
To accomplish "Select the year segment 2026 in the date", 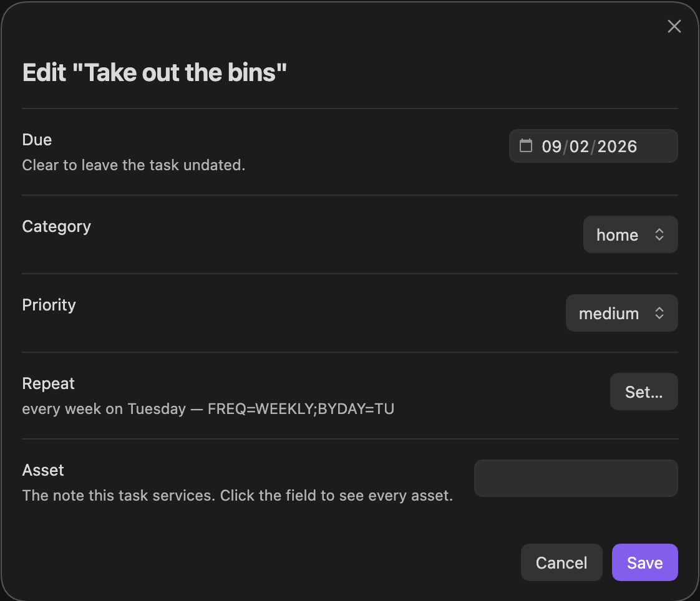I will [617, 147].
